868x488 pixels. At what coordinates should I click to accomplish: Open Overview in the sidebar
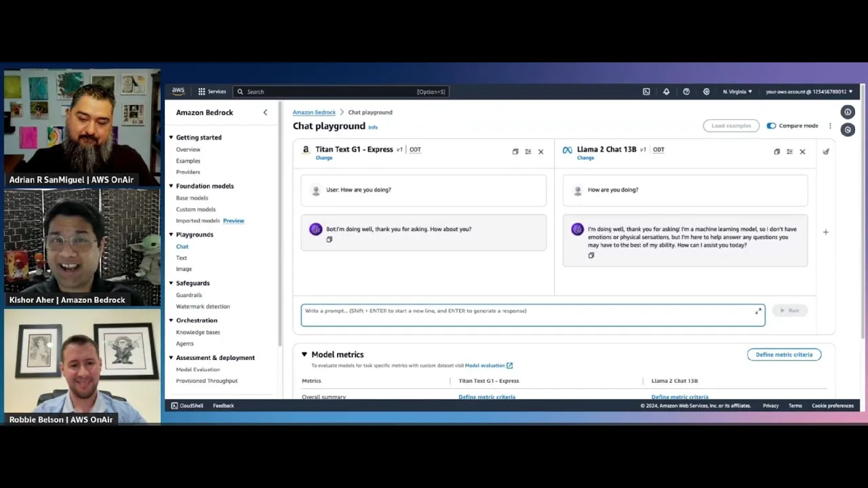pos(188,149)
